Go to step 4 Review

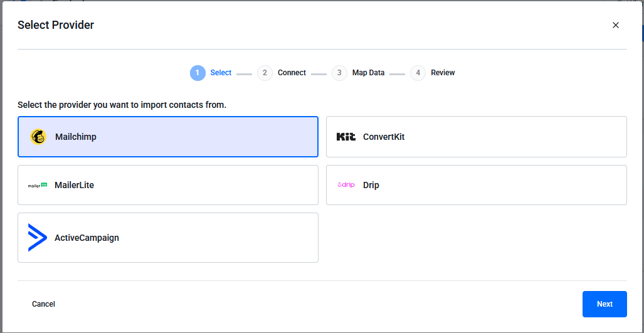pos(433,73)
